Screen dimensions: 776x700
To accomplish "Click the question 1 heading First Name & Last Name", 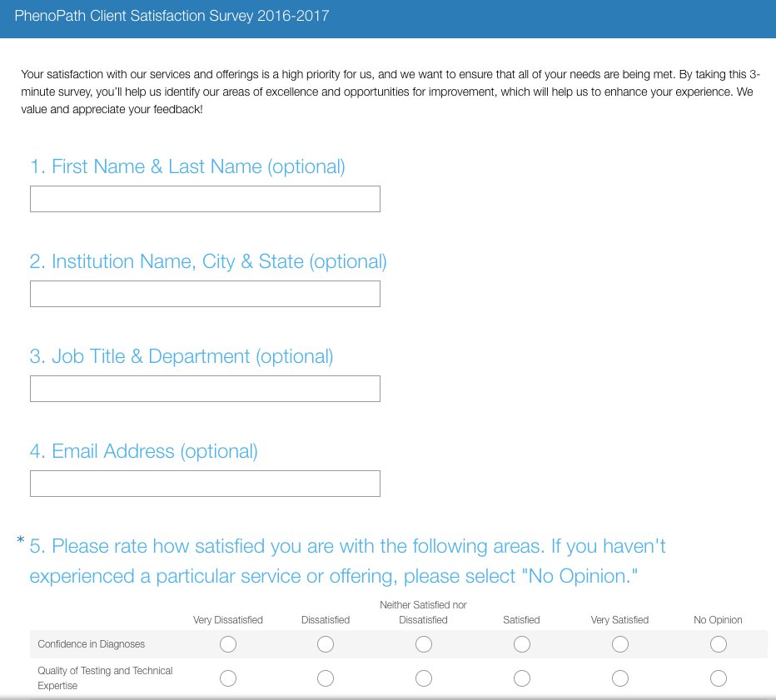I will click(187, 166).
